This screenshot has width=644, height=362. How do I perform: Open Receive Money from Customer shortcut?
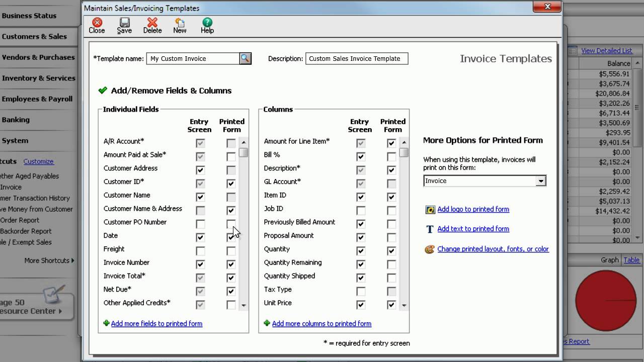pos(36,209)
